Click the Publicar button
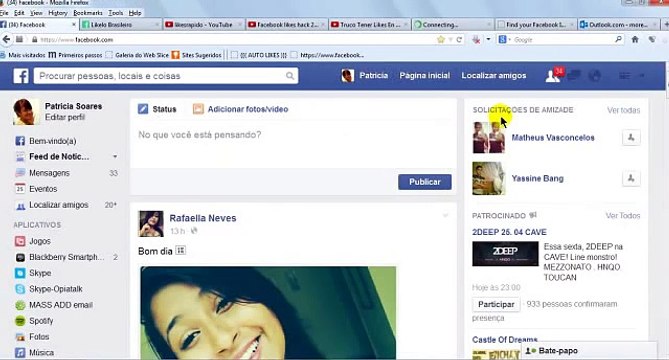This screenshot has height=360, width=669. pos(425,182)
